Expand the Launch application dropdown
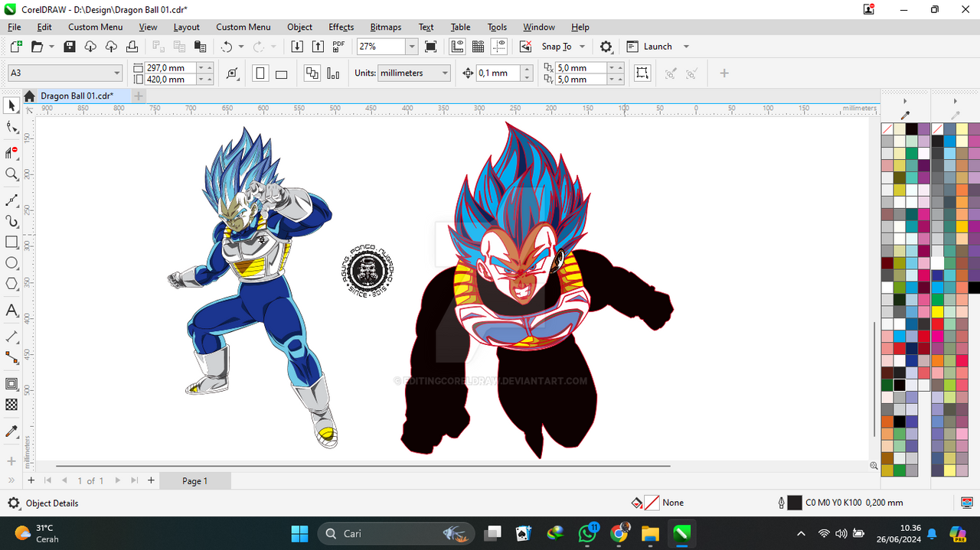Viewport: 980px width, 550px height. tap(686, 47)
